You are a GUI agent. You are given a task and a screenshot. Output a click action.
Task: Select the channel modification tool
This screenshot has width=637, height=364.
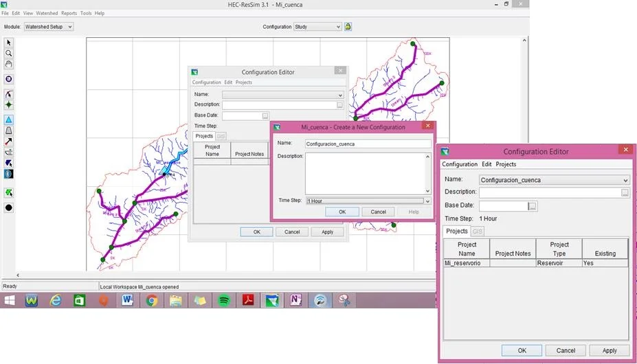8,152
